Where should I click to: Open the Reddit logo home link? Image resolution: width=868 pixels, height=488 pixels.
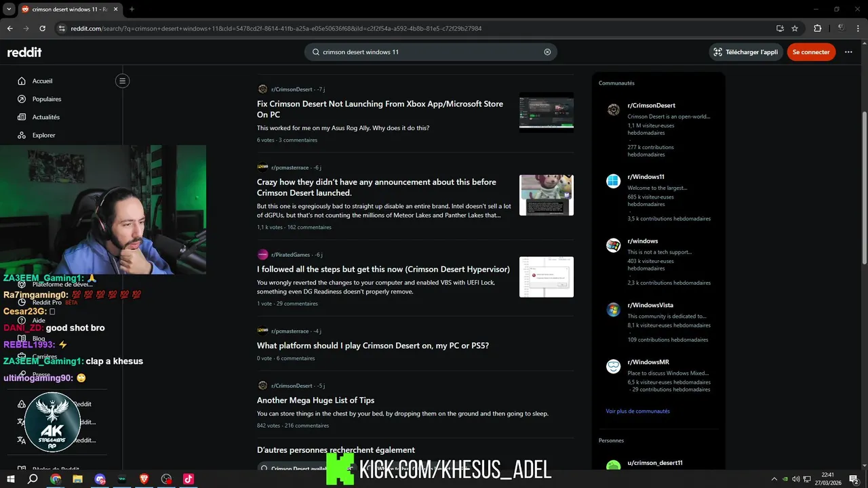pyautogui.click(x=24, y=52)
